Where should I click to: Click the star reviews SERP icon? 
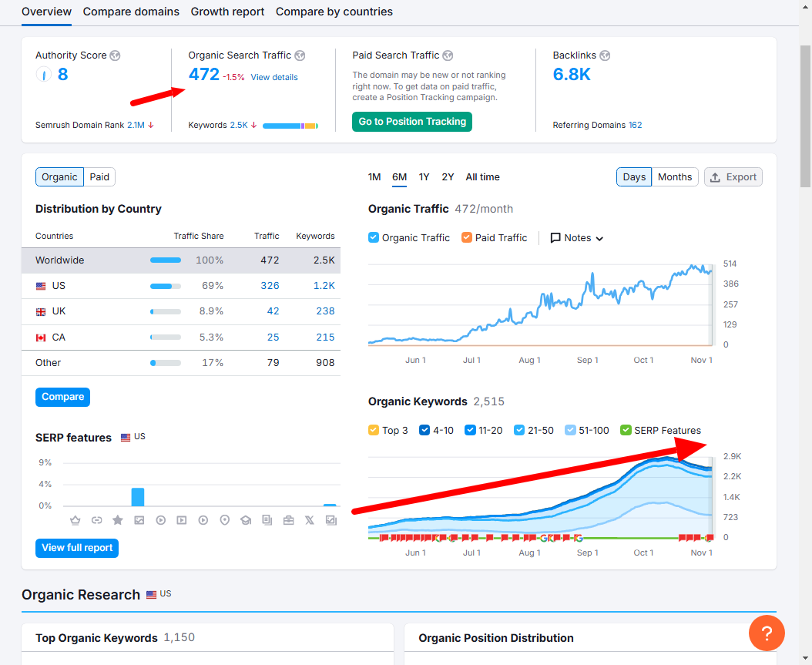coord(118,520)
